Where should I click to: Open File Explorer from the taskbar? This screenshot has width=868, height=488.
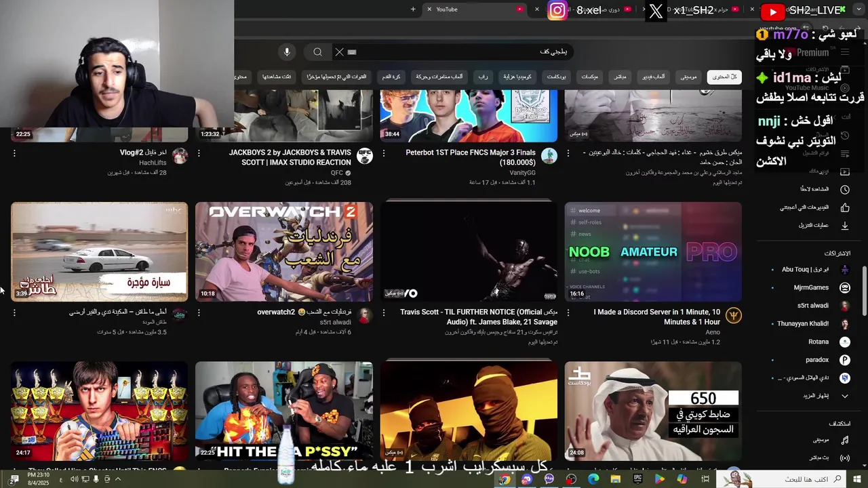click(616, 479)
